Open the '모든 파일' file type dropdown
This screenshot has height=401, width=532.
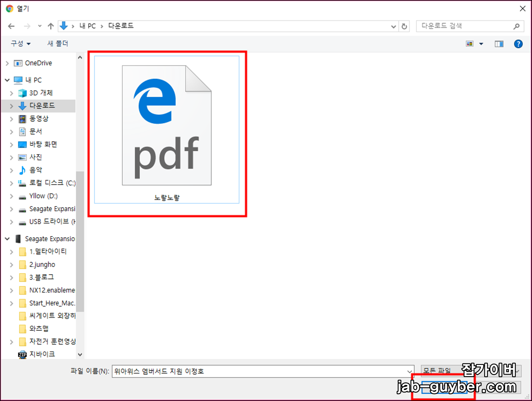tap(471, 371)
